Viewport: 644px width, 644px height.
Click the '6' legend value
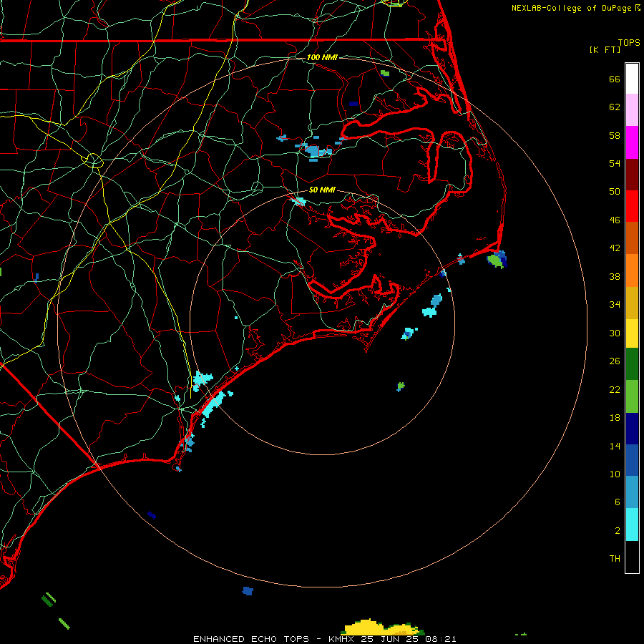(x=618, y=502)
